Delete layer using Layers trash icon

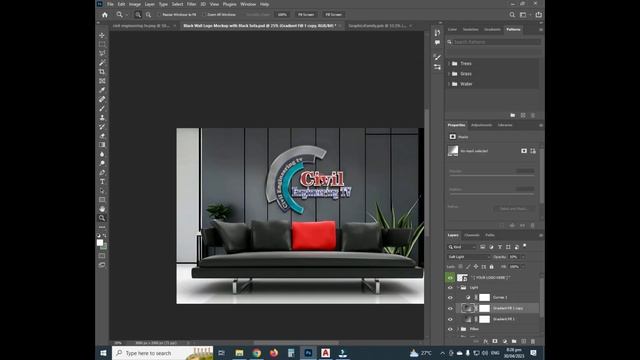533,341
